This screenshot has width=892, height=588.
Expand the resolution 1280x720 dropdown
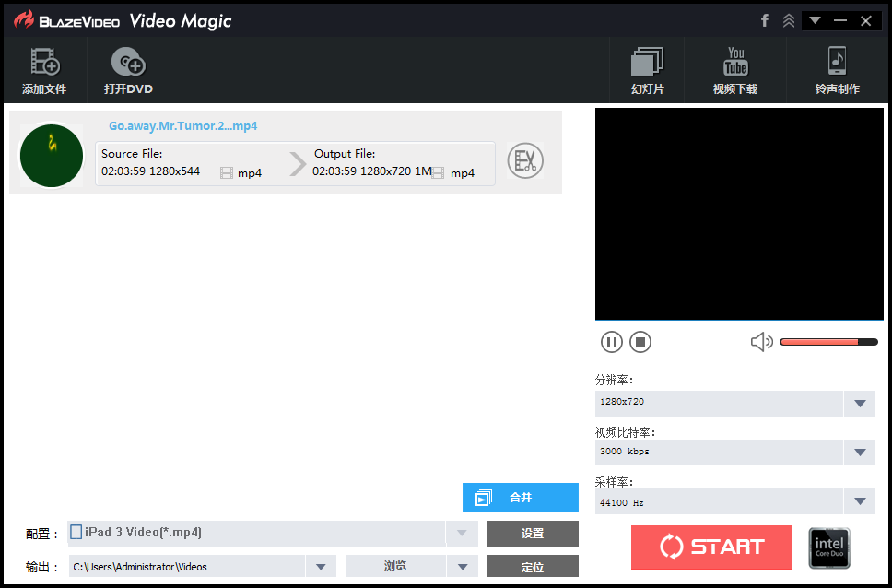point(860,403)
